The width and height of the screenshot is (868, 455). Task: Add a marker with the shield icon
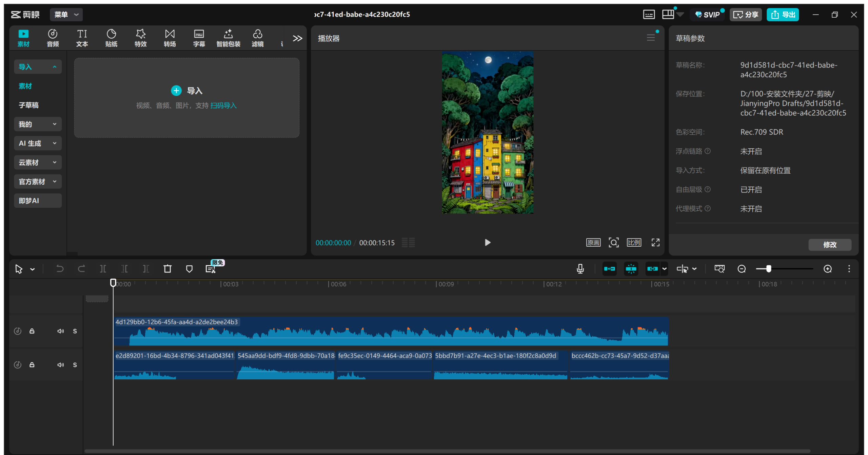pos(189,269)
